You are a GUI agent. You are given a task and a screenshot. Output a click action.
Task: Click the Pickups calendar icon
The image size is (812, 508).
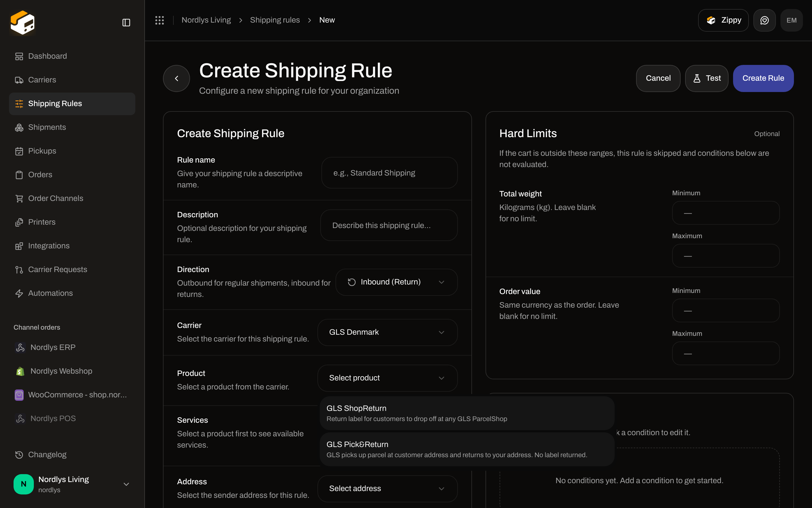19,151
